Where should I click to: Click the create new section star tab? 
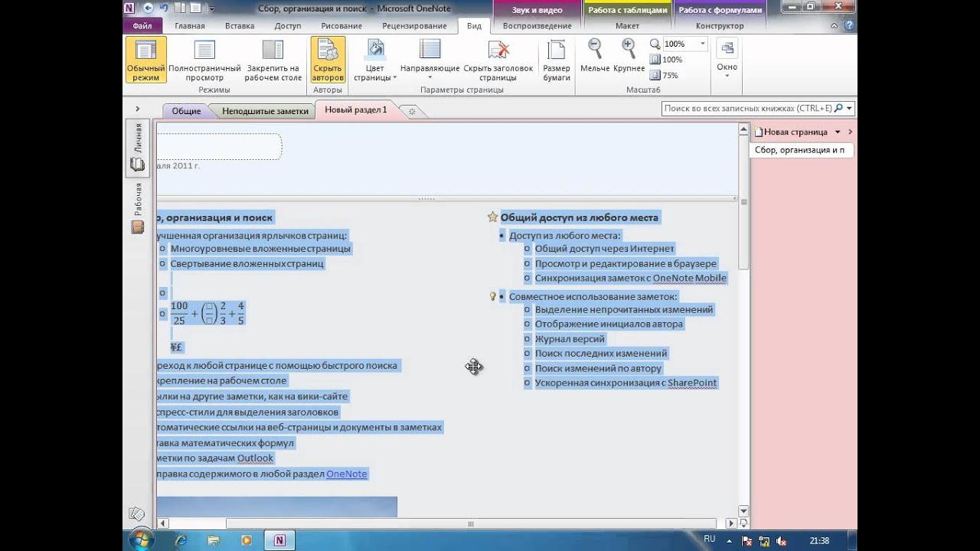pyautogui.click(x=412, y=112)
